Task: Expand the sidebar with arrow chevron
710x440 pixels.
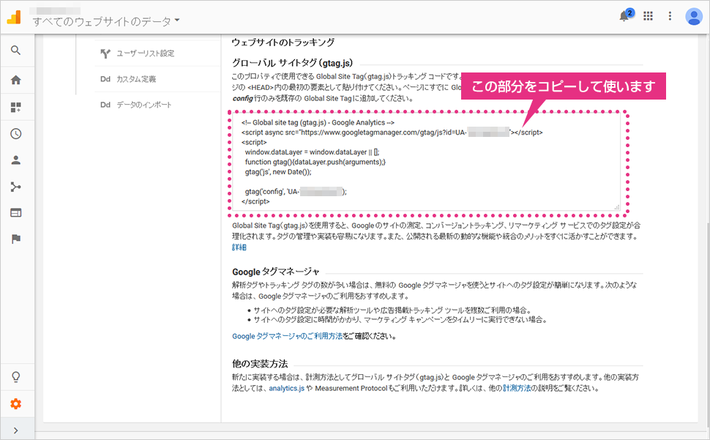Action: point(16,430)
